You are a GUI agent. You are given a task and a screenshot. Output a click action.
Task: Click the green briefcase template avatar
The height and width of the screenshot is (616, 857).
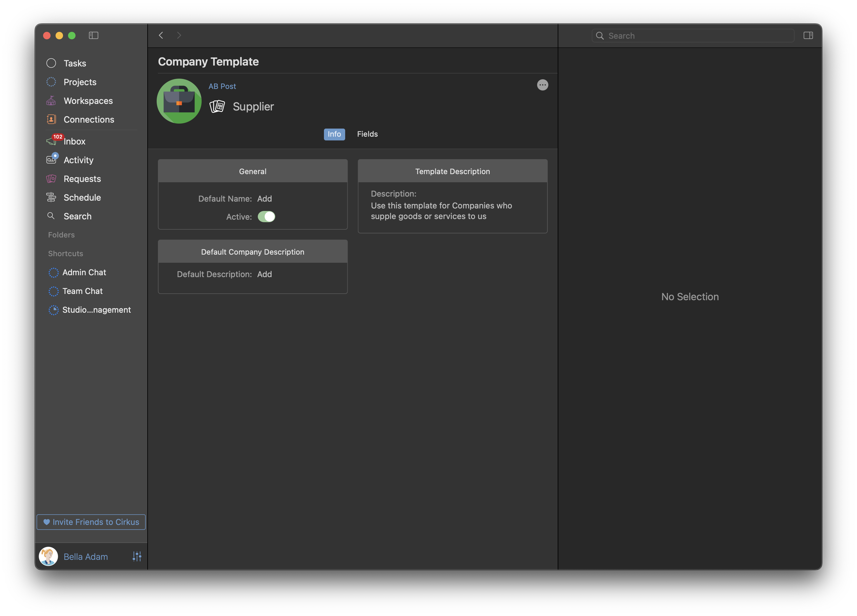[179, 101]
